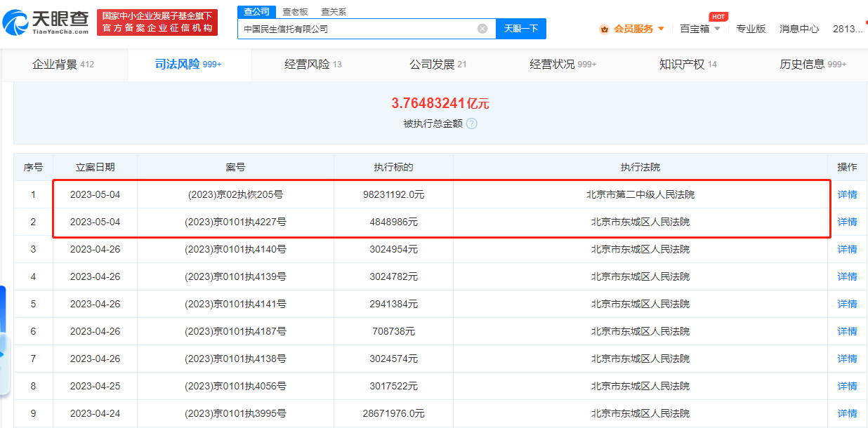Screen dimensions: 868x428
Task: Click the question-mark help icon beside 被执行总金额
Action: (473, 123)
